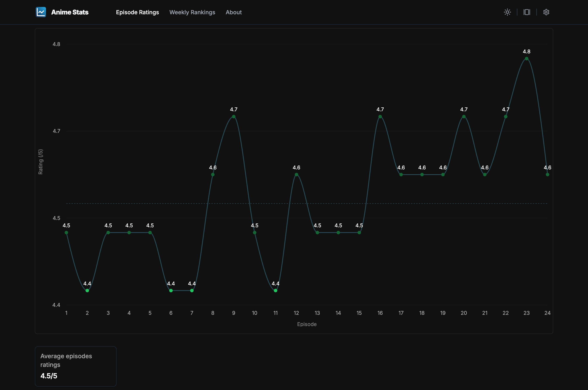Click the episode 9 data point

pyautogui.click(x=234, y=117)
